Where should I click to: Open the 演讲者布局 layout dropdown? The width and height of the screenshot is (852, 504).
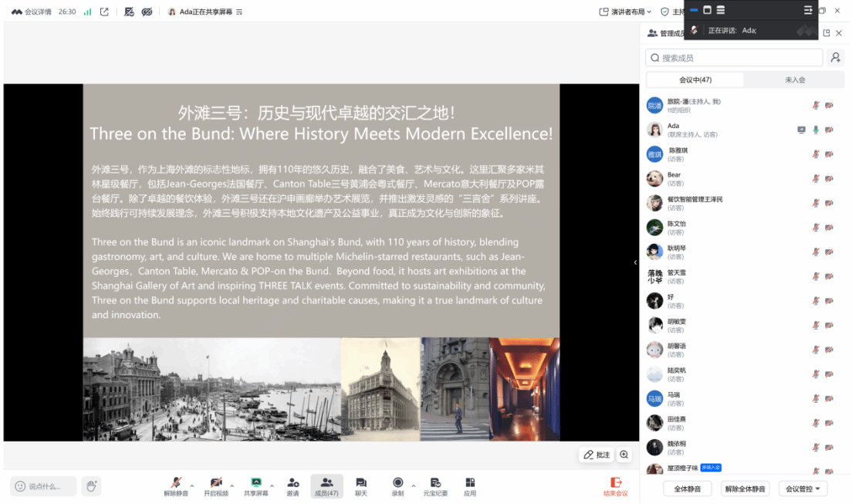625,12
